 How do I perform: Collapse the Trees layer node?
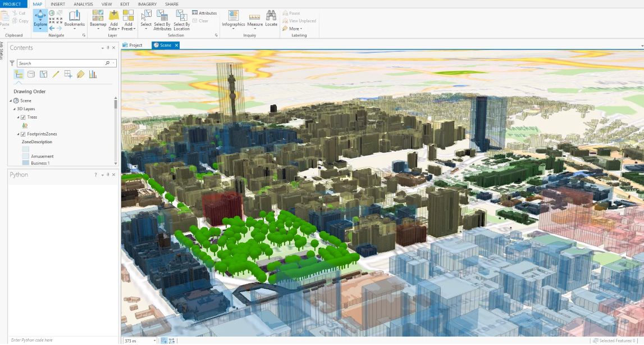point(18,117)
